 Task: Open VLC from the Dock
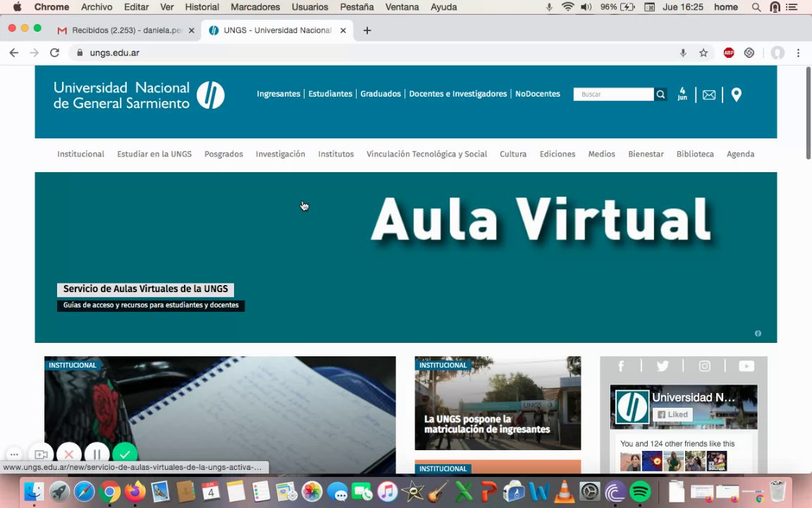coord(564,491)
